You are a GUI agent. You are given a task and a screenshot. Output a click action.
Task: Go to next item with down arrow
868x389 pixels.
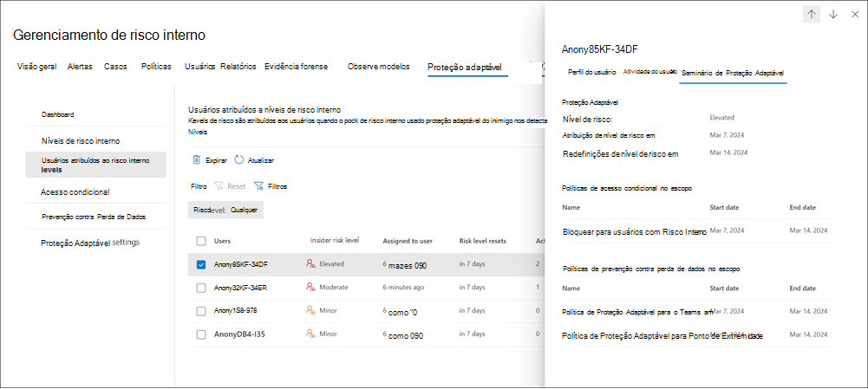click(833, 14)
